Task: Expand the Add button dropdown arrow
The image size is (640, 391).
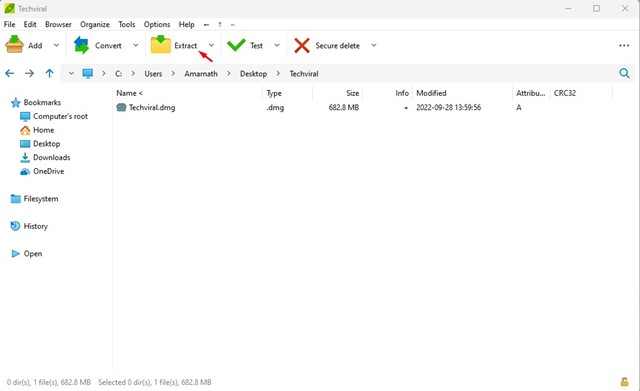Action: (x=56, y=45)
